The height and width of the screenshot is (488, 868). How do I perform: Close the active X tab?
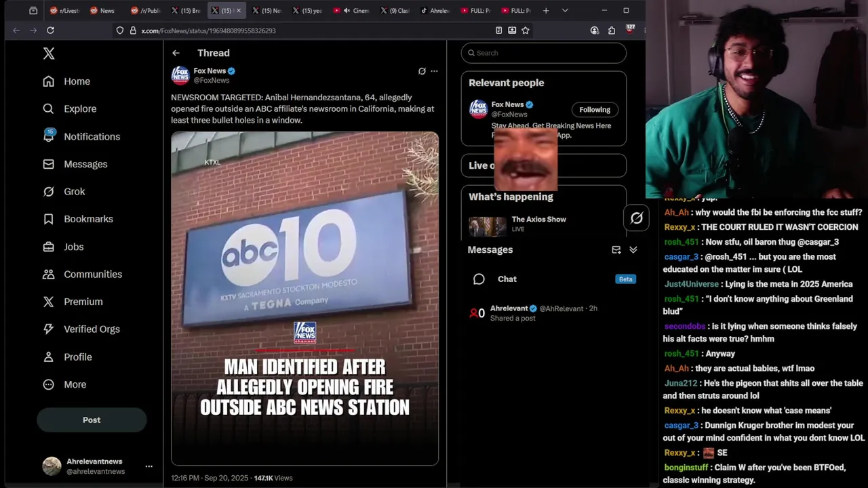[238, 11]
